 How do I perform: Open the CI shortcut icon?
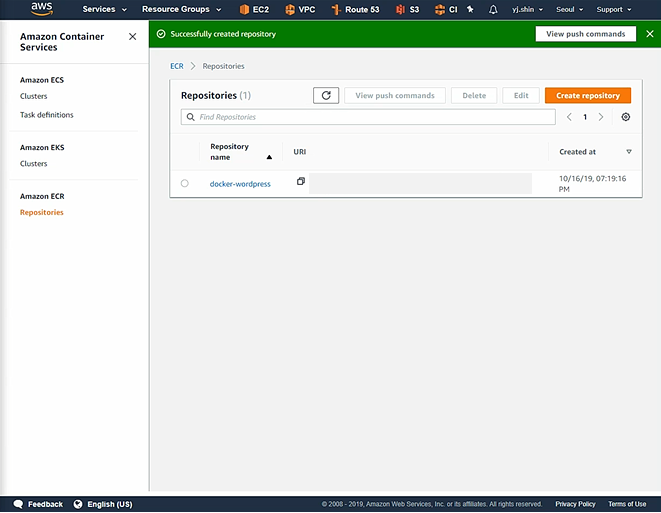[440, 9]
